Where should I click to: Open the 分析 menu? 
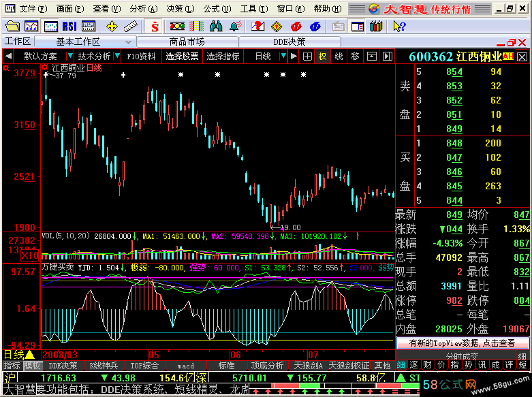(x=144, y=9)
